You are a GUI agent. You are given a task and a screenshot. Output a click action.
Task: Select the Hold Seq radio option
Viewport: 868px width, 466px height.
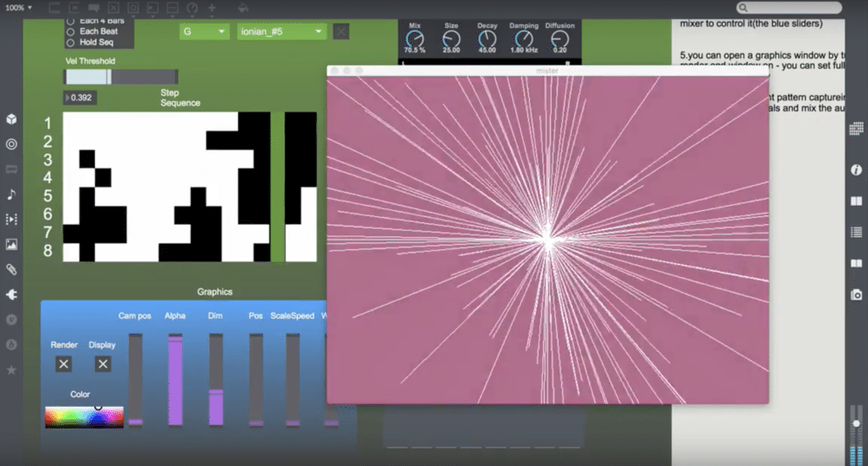pos(70,42)
